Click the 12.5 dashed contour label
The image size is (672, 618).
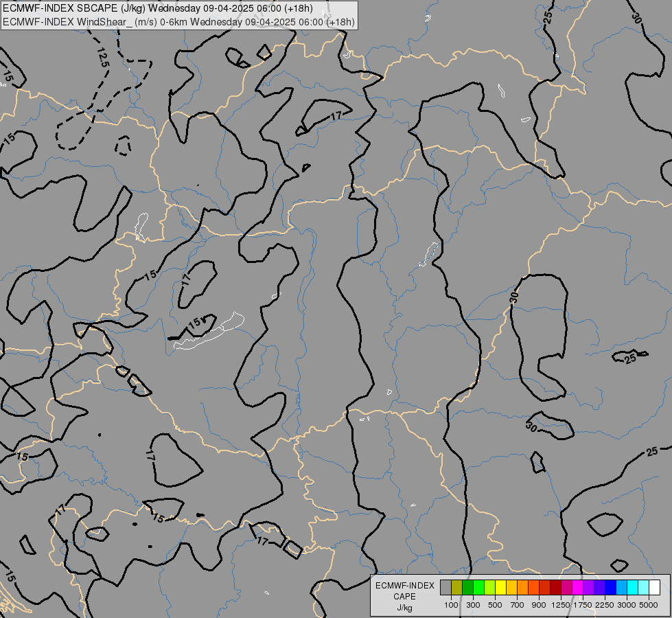pyautogui.click(x=103, y=58)
